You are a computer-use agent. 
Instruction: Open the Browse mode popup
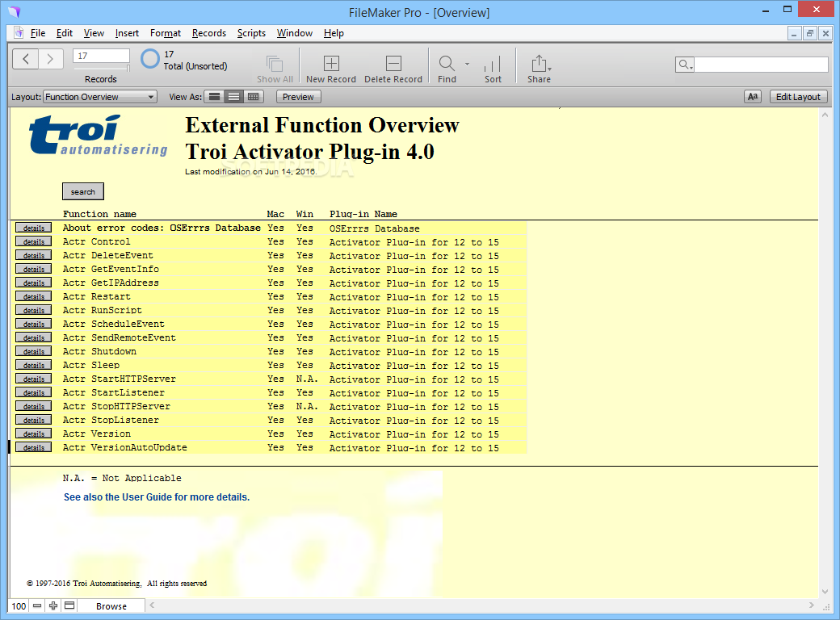point(111,606)
